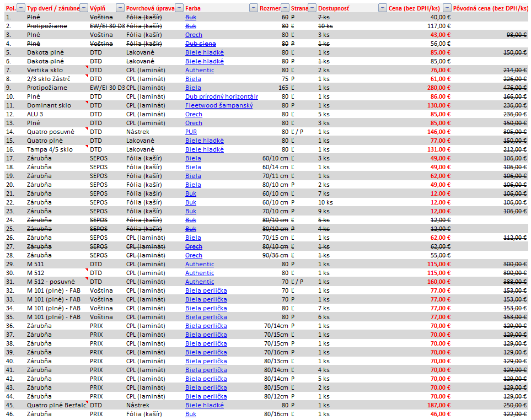Open the Authentic link in row 7
The width and height of the screenshot is (531, 420).
pyautogui.click(x=200, y=70)
